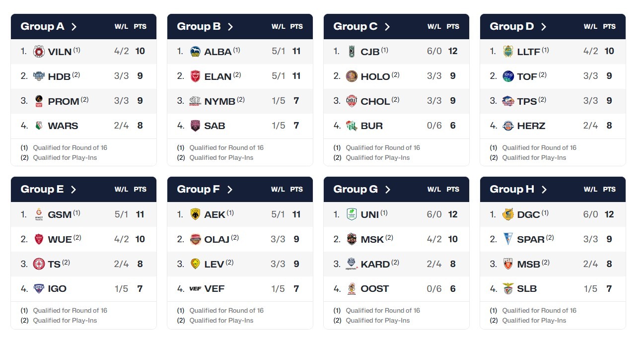
Task: Open Group D details via chevron arrow
Action: tap(543, 27)
